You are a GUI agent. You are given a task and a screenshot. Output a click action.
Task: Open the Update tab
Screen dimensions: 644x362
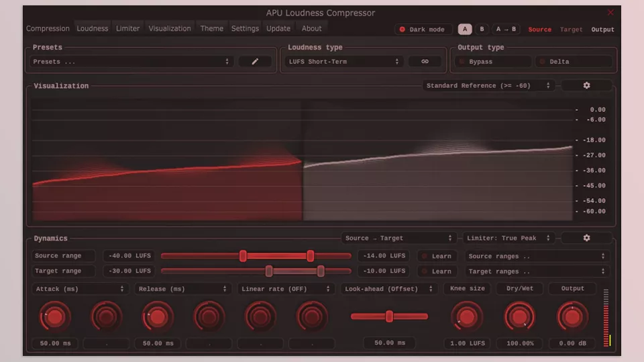point(278,28)
